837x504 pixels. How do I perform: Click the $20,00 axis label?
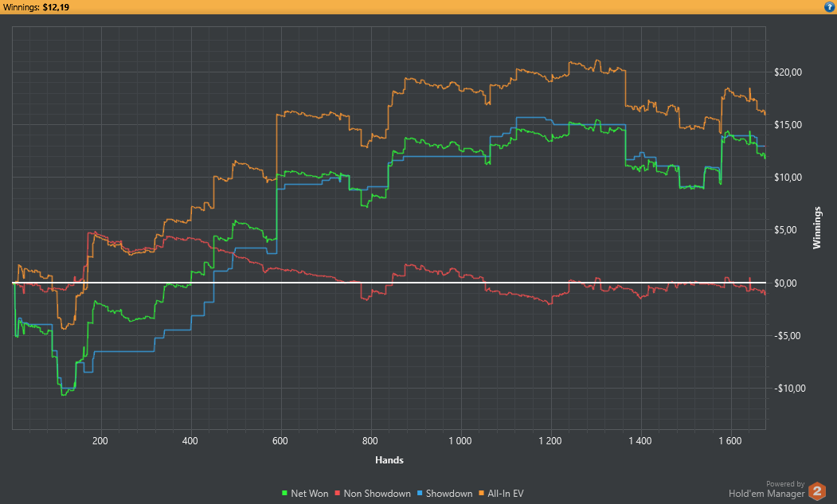788,72
